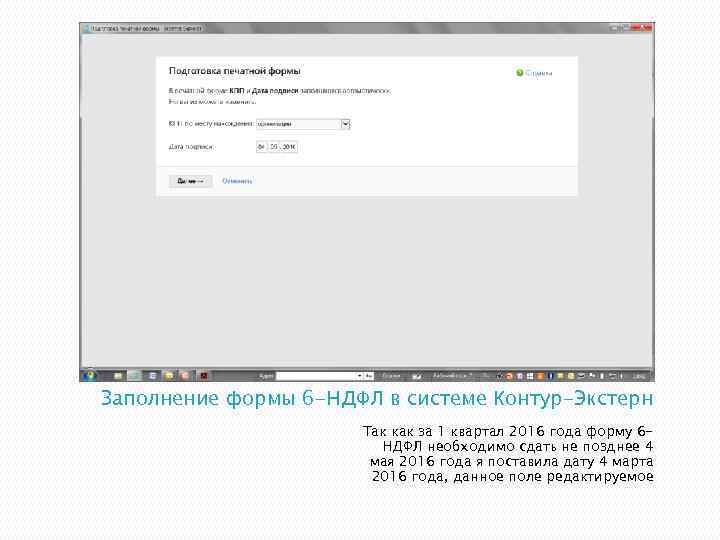
Task: Click the Далее button
Action: point(191,181)
